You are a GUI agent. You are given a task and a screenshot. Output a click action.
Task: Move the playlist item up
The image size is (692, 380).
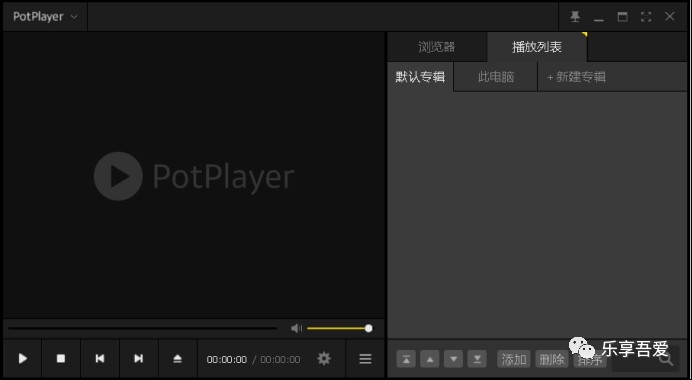(430, 359)
